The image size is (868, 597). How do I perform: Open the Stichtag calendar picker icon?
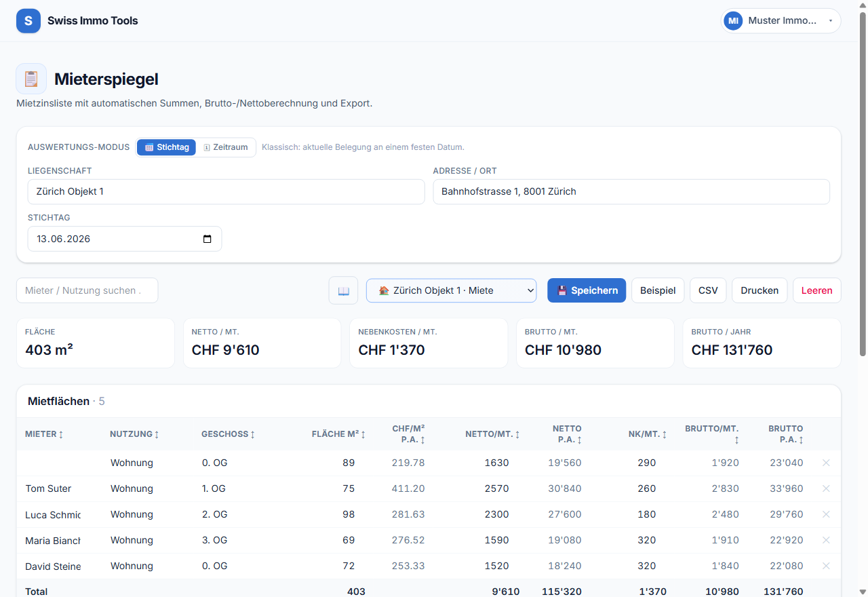pos(208,239)
